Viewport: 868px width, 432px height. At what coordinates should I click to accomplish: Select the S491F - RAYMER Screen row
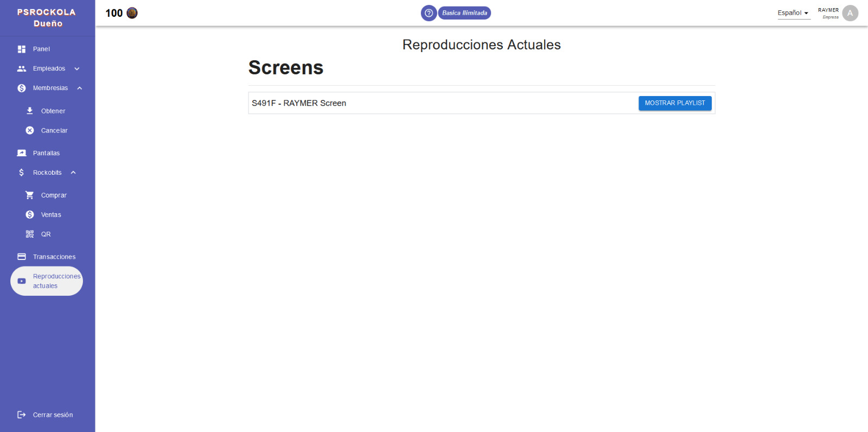point(482,103)
